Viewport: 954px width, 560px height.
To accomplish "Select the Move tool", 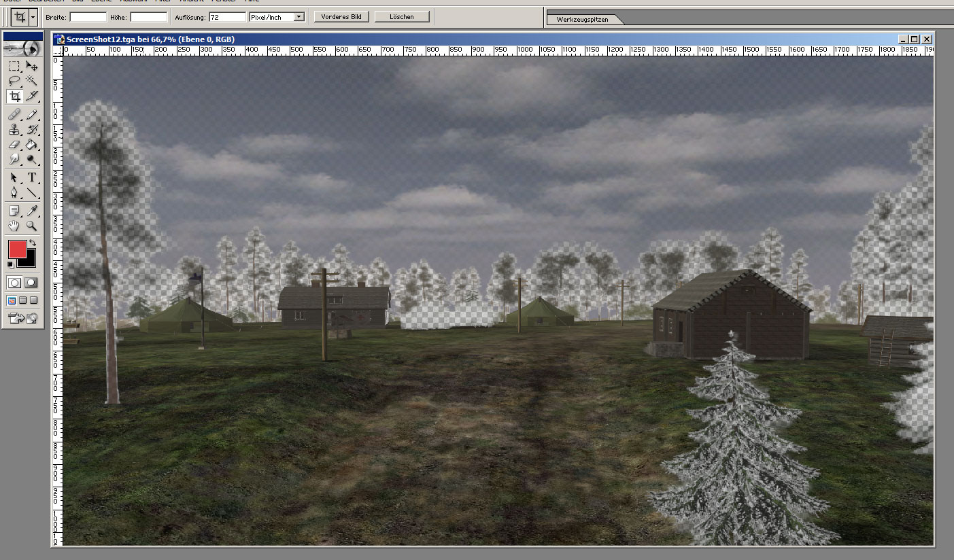I will point(31,66).
